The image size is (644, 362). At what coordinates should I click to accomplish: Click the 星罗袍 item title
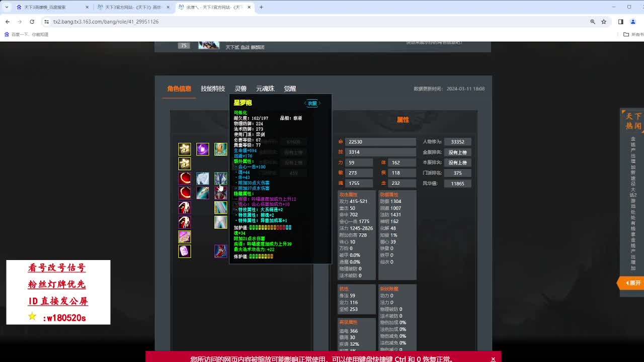[x=243, y=103]
